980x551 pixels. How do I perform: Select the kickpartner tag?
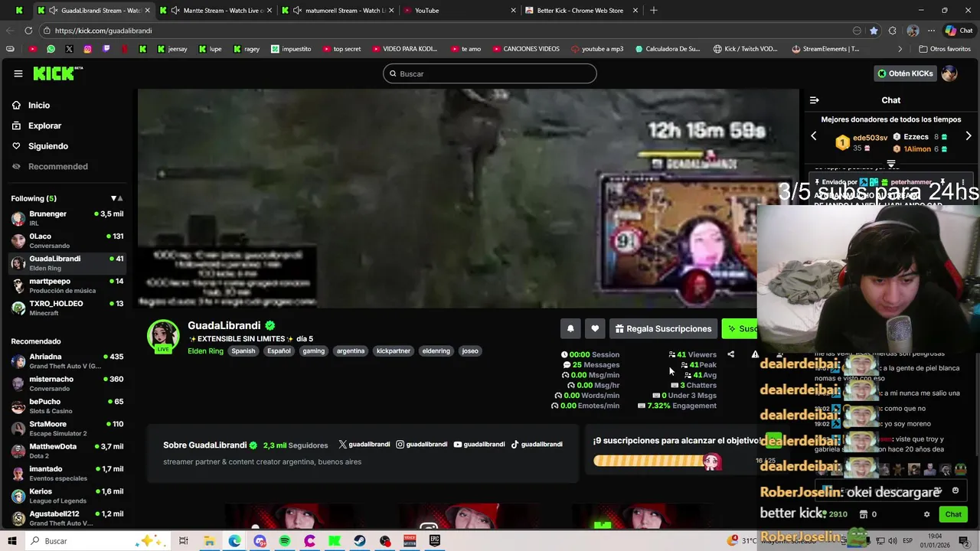coord(394,351)
